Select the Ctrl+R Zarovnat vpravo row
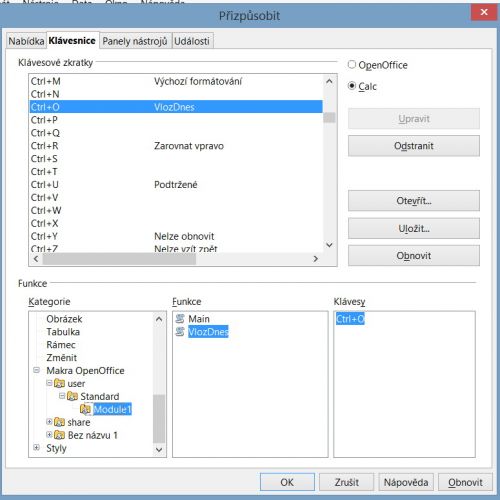 176,146
